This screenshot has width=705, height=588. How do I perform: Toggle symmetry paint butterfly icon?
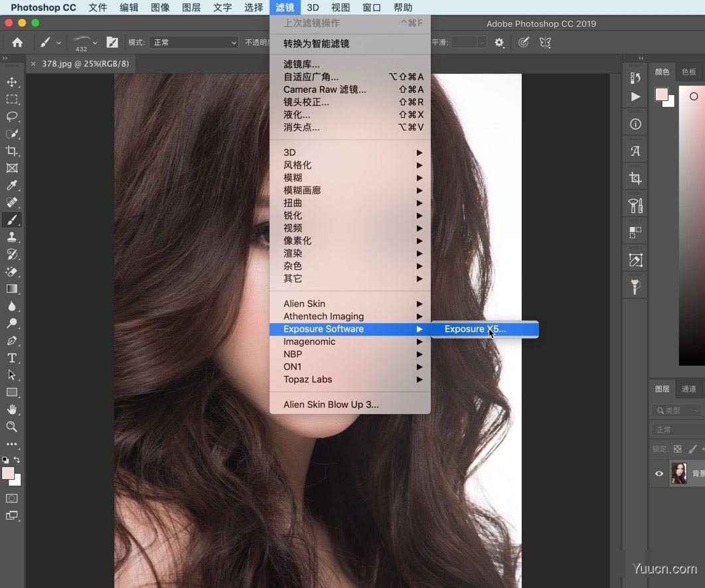coord(545,42)
